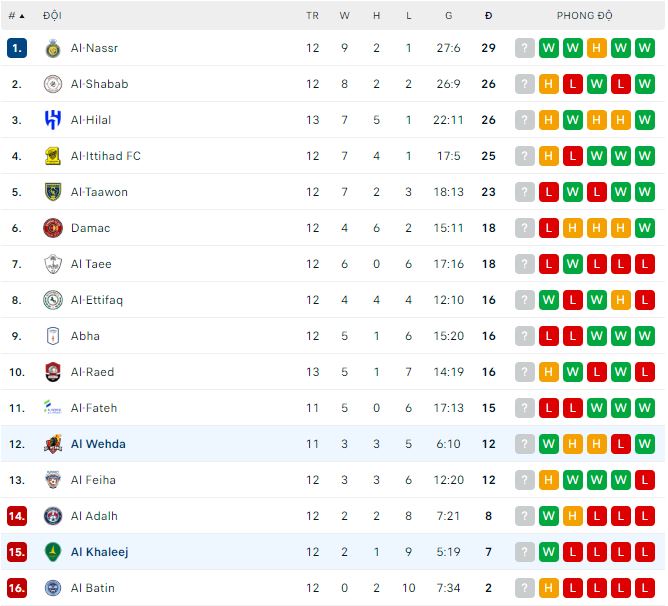
Task: Click Al Feiha's most recent red L result
Action: (645, 480)
